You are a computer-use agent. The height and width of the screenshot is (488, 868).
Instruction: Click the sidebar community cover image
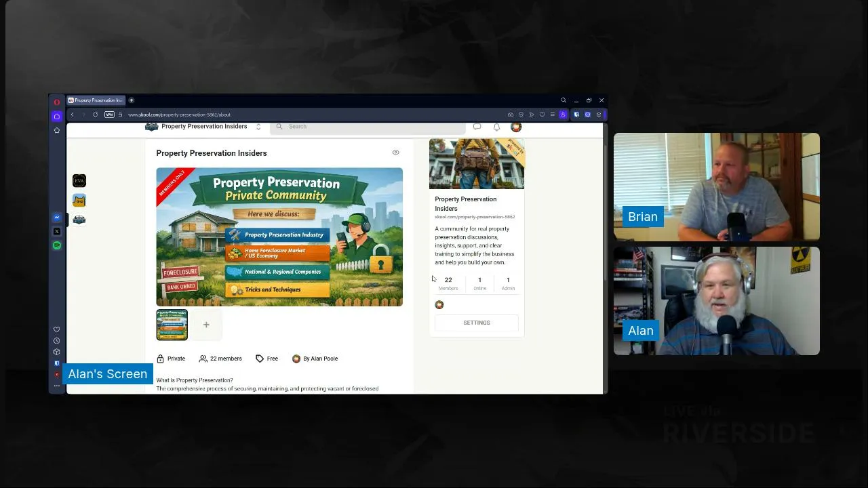[x=477, y=163]
